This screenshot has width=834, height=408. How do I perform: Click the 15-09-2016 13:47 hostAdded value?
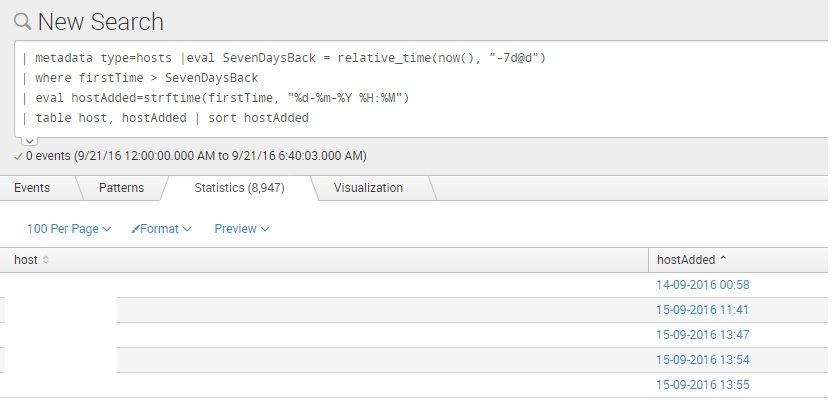(702, 335)
